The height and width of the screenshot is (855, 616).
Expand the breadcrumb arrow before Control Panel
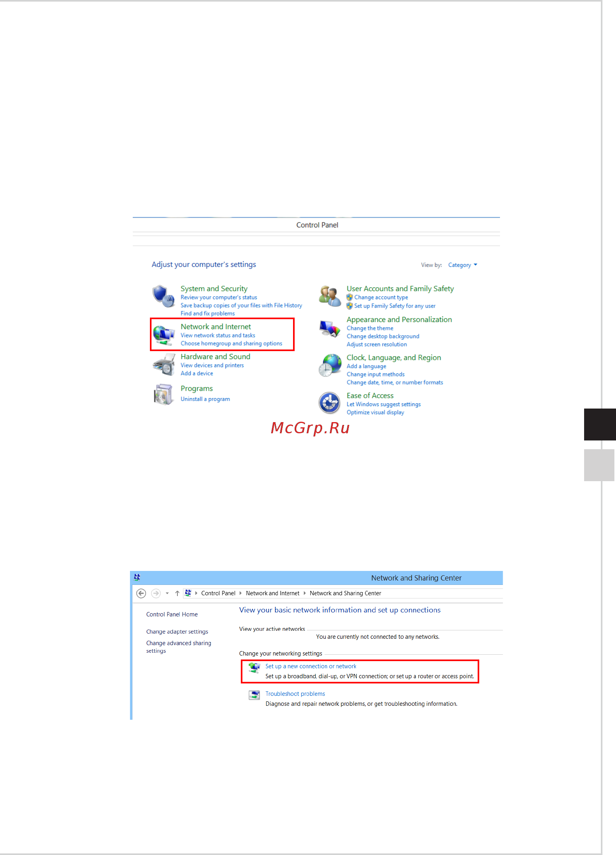coord(196,593)
